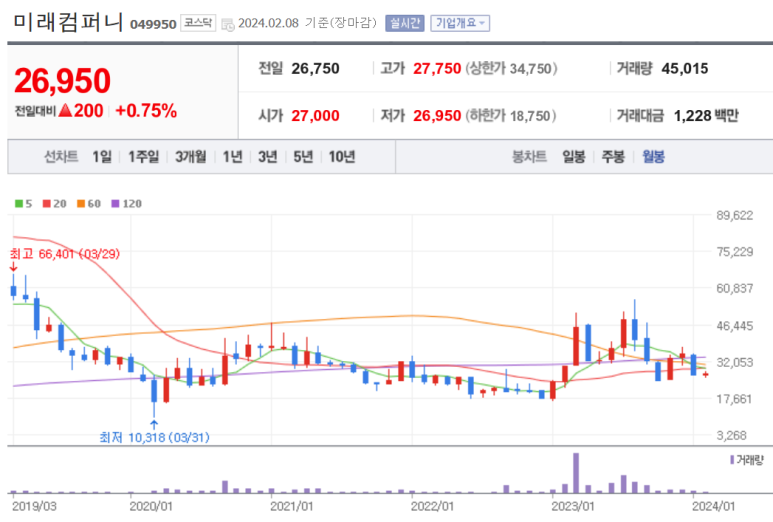Click the 89,622 y-axis price label
773x522 pixels.
pos(735,215)
